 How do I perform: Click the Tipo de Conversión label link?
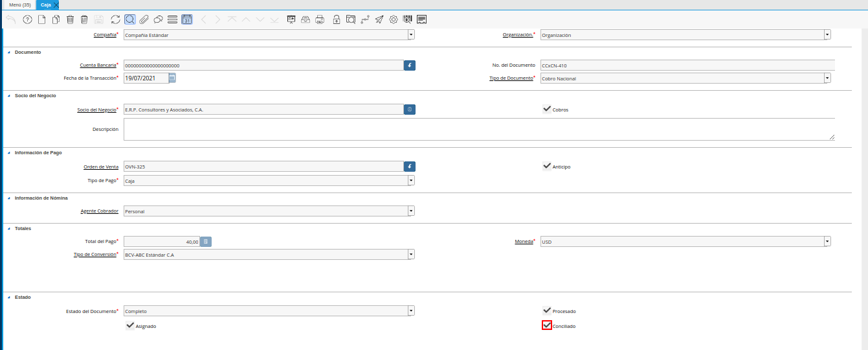click(x=95, y=254)
